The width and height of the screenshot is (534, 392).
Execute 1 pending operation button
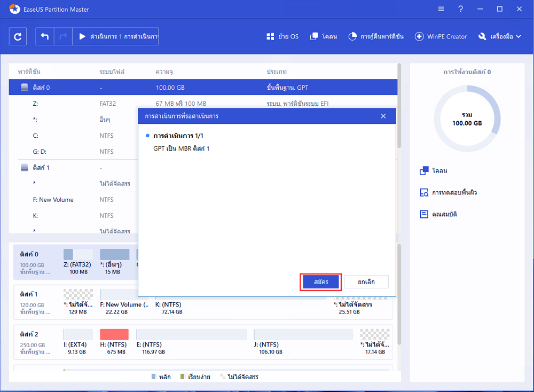tap(116, 36)
